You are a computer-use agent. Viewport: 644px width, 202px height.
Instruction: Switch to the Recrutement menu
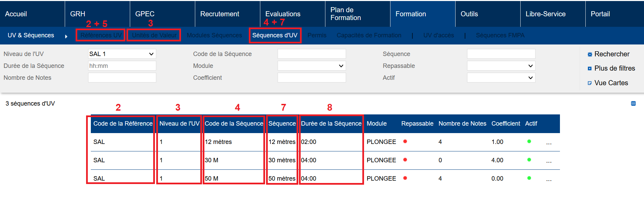click(x=220, y=14)
